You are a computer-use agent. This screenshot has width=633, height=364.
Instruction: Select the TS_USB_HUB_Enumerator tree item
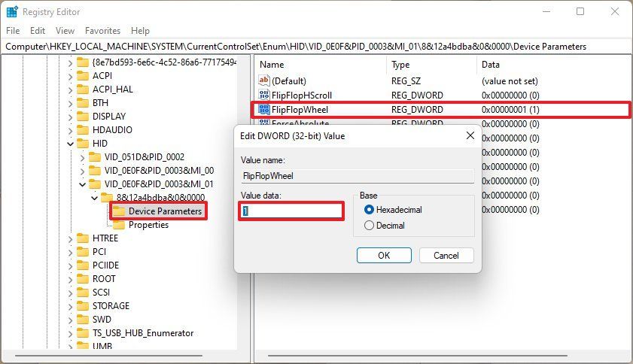[143, 333]
